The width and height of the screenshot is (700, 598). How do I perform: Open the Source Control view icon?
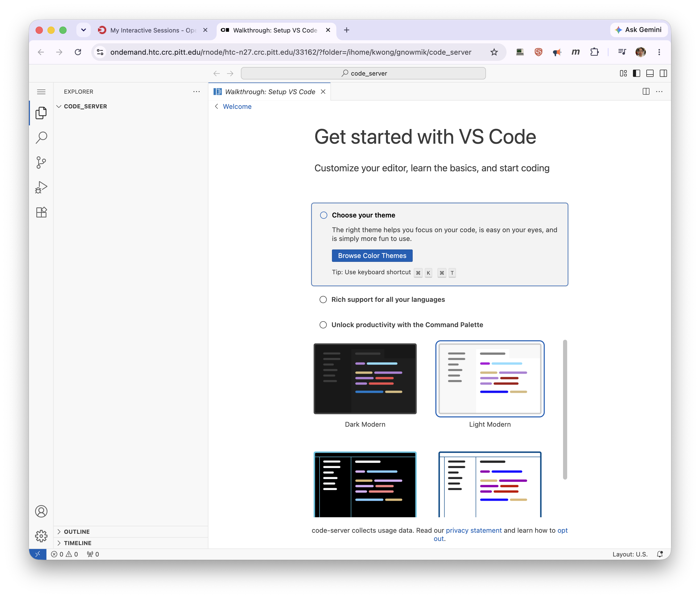click(x=41, y=163)
